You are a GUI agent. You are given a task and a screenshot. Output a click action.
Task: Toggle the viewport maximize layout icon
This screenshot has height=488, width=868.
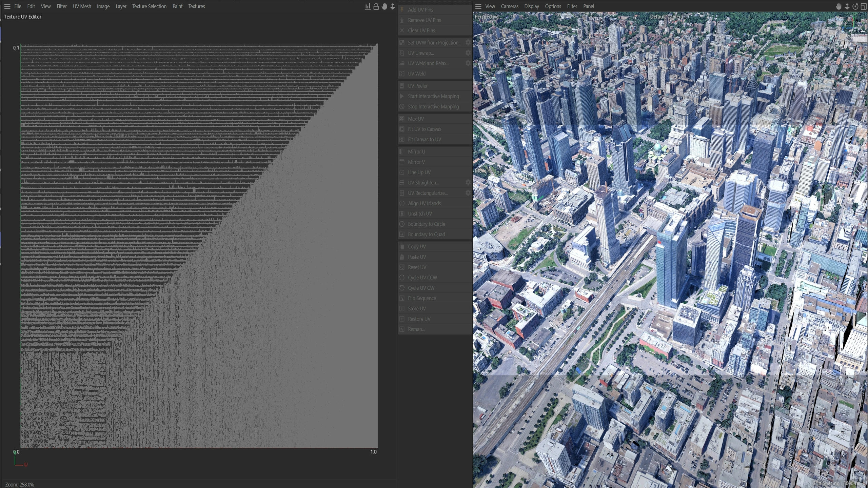864,6
